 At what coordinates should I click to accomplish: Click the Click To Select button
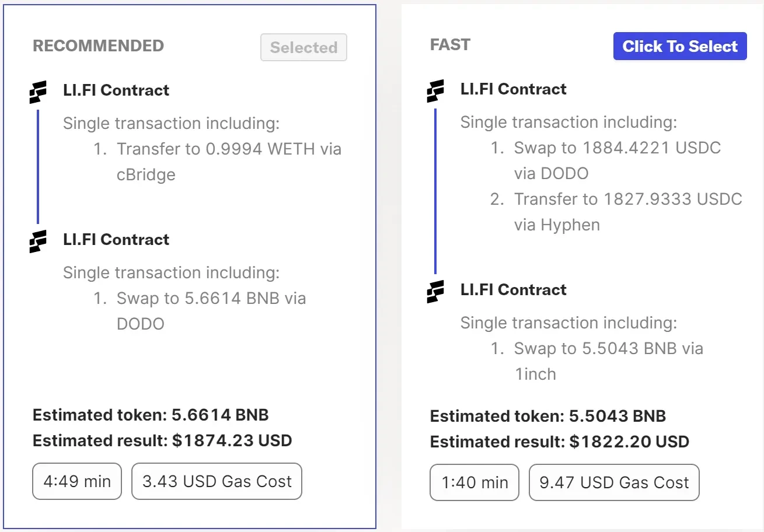[680, 46]
